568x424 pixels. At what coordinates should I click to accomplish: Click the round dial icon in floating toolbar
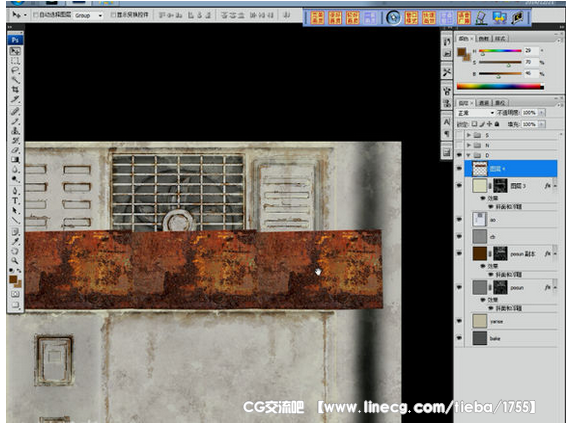[393, 17]
